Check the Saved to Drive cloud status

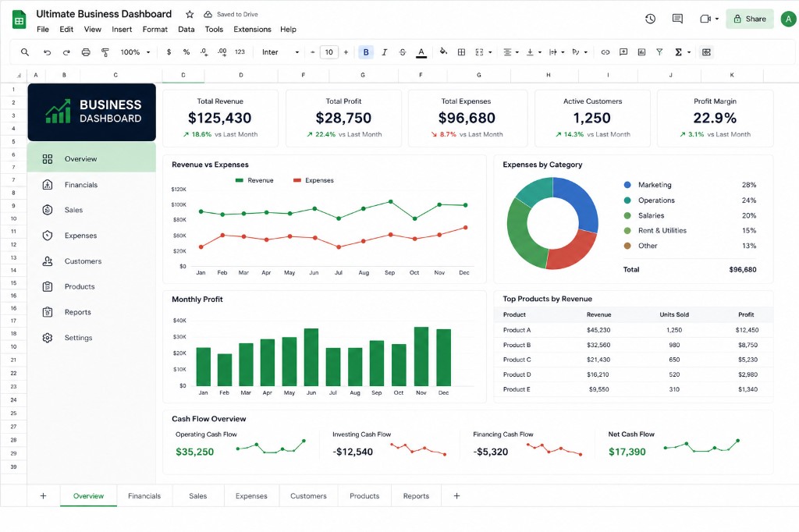208,14
